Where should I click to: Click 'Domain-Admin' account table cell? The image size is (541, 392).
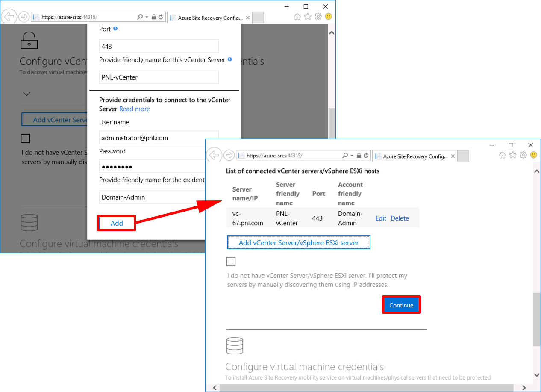350,218
